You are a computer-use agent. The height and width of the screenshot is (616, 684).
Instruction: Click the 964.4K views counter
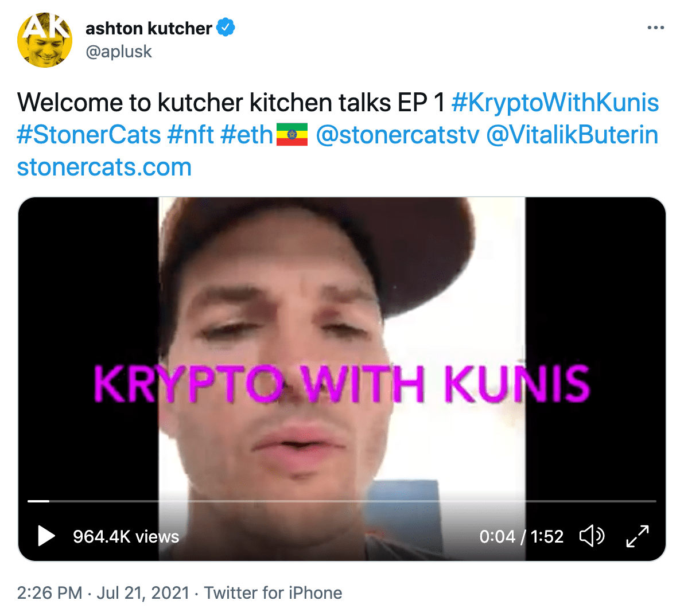pos(126,537)
